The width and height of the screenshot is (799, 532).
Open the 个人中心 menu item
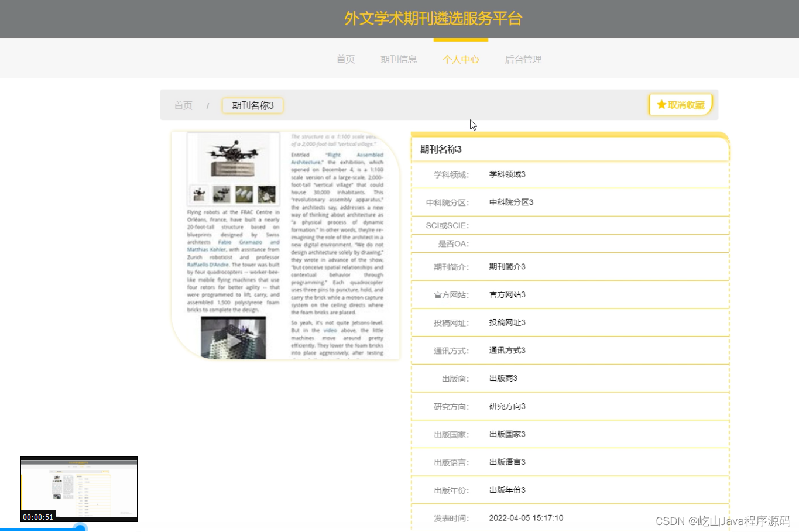pyautogui.click(x=461, y=59)
